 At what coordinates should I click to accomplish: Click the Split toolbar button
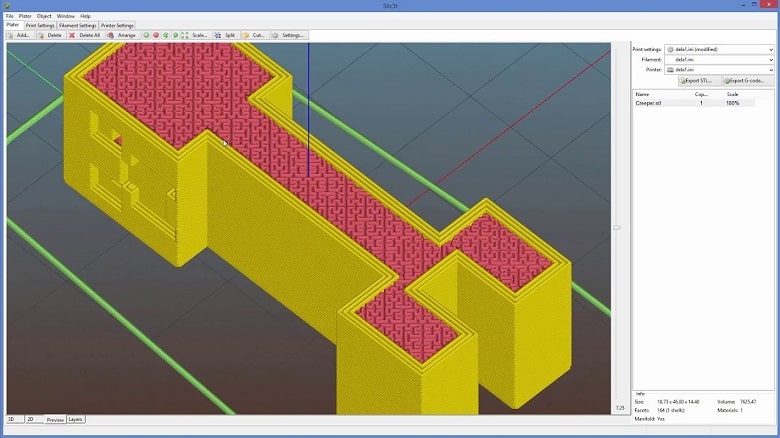(x=225, y=35)
